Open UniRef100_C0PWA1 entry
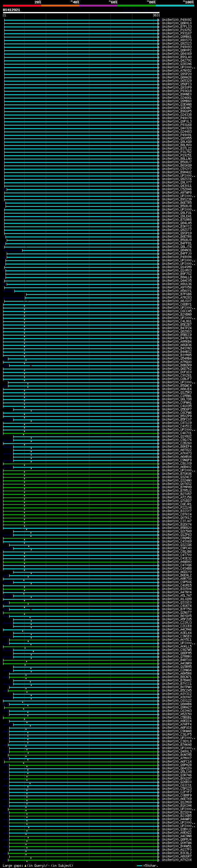Viewport: 197px width, 868px height. point(176,403)
